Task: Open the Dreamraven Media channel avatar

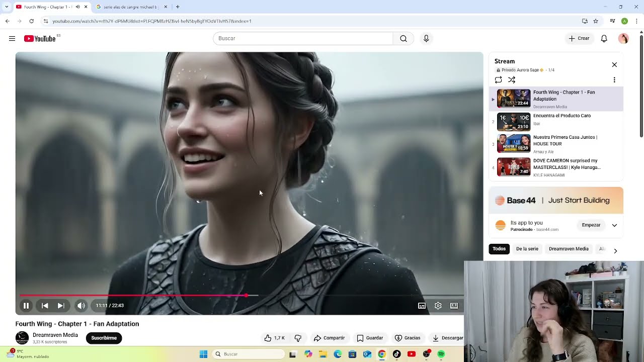Action: click(x=22, y=338)
